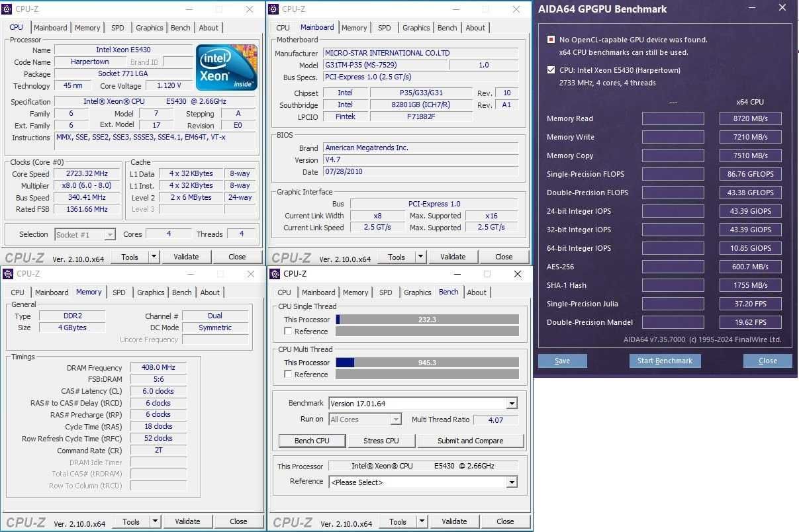Viewport: 799px width, 532px height.
Task: Click the motherboard model G31TM-P35 (MS-7529) field
Action: point(385,66)
